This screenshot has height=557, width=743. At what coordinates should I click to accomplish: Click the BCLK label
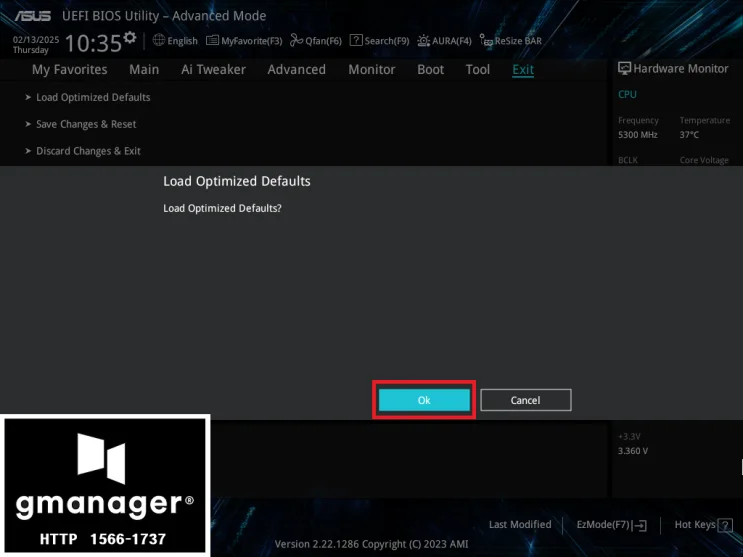[628, 160]
